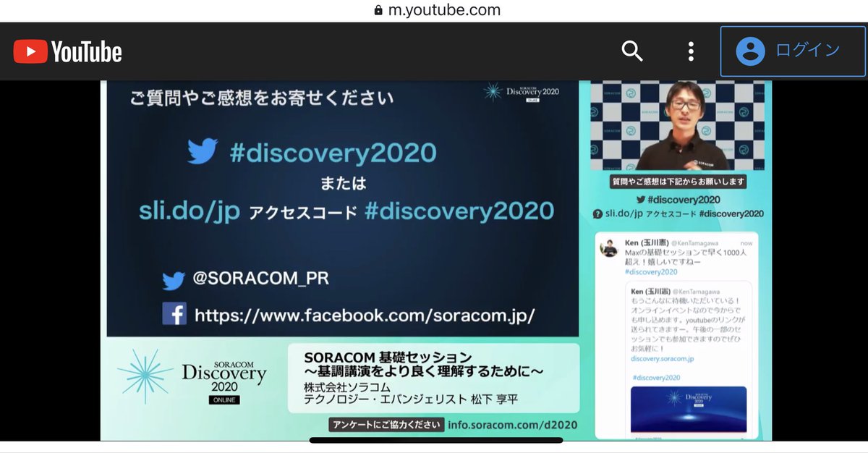This screenshot has height=453, width=868.
Task: Click the ご質問やご感想をお寄せください heading
Action: click(x=262, y=98)
